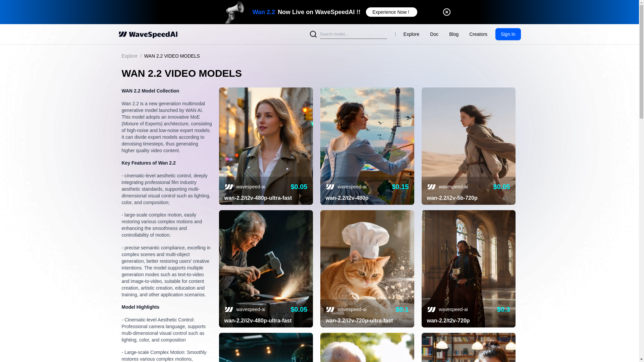This screenshot has height=362, width=644.
Task: Click the wan-2.2/t2v-480p title text
Action: pyautogui.click(x=347, y=198)
